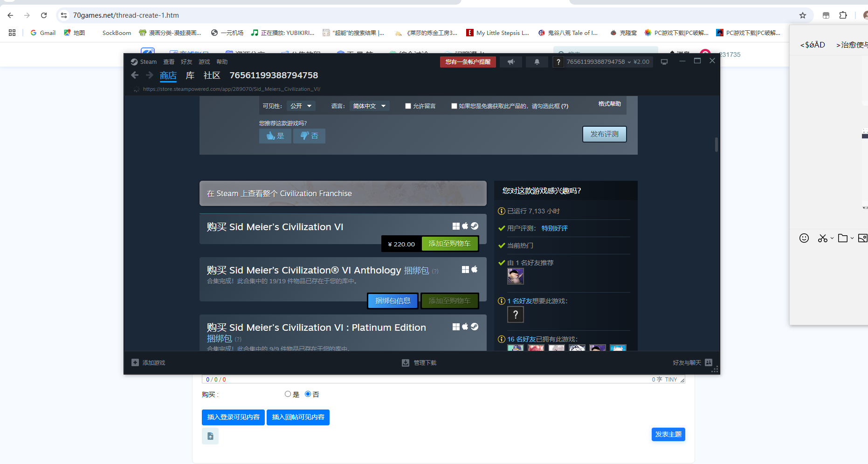Click the friend avatar under 名好友推荐
This screenshot has height=464, width=868.
516,276
